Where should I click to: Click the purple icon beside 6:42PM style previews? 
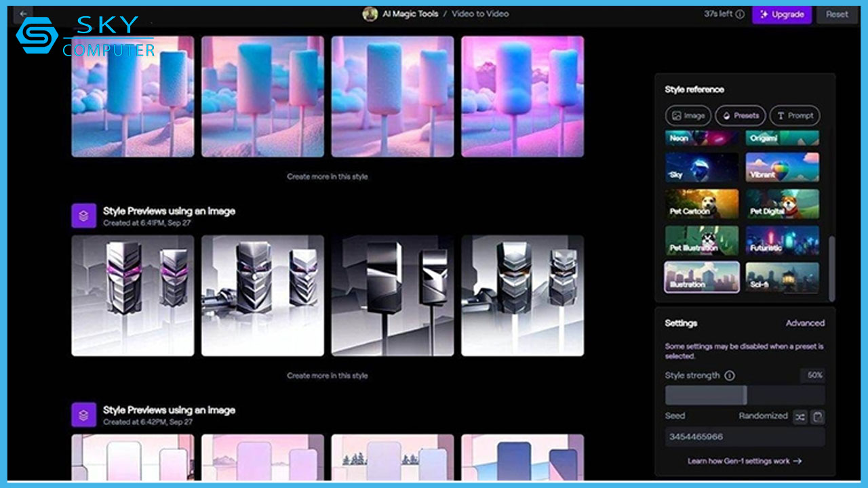(83, 415)
